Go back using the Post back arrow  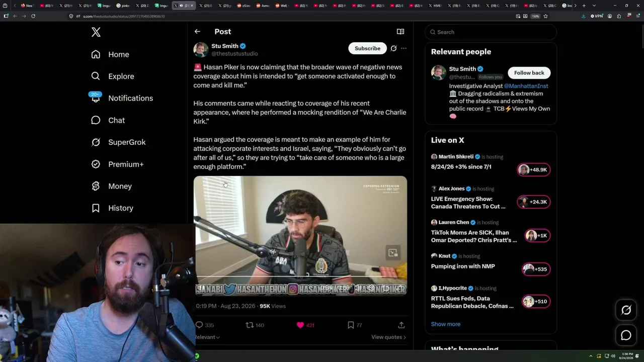pos(197,32)
